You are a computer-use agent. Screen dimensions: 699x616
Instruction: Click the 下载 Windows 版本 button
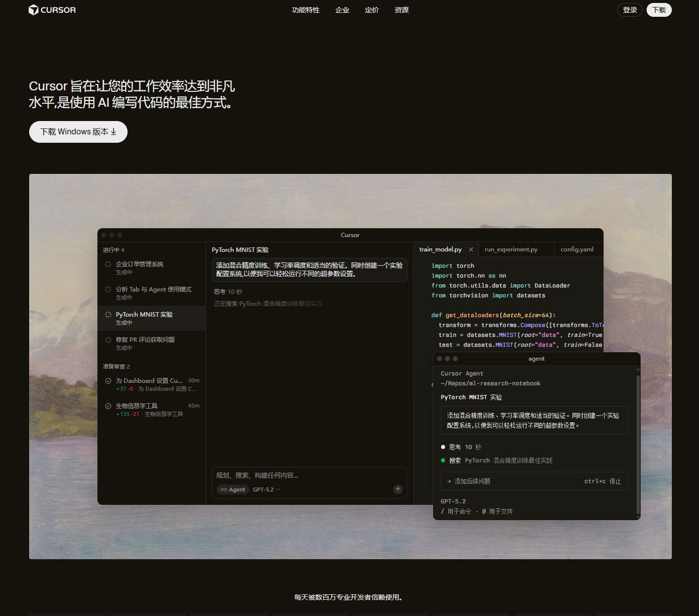pos(78,132)
